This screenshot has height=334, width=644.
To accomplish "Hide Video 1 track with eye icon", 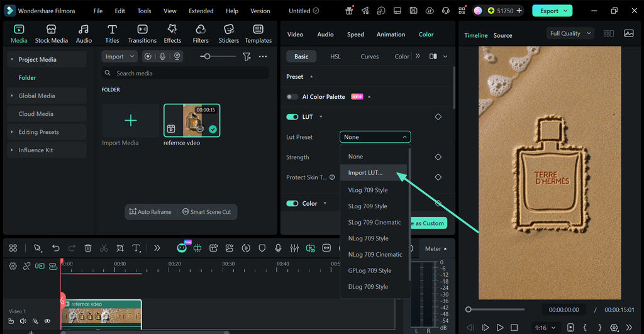I will [47, 321].
